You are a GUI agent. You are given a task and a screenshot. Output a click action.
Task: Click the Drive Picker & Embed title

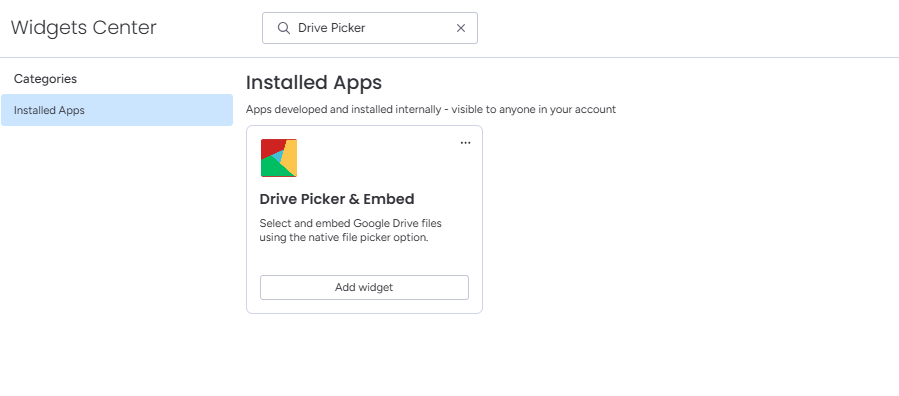point(337,199)
